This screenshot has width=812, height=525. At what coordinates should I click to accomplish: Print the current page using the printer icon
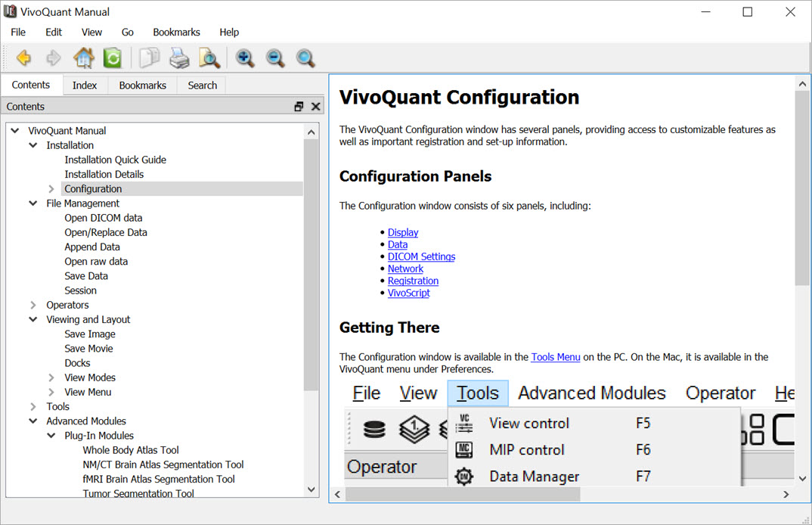pyautogui.click(x=179, y=58)
